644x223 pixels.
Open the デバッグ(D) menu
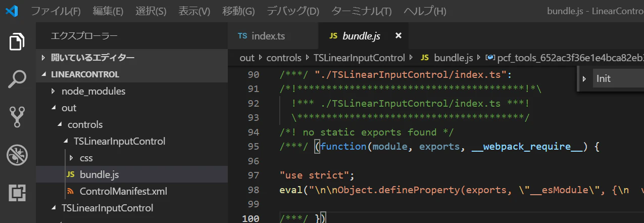pyautogui.click(x=293, y=11)
